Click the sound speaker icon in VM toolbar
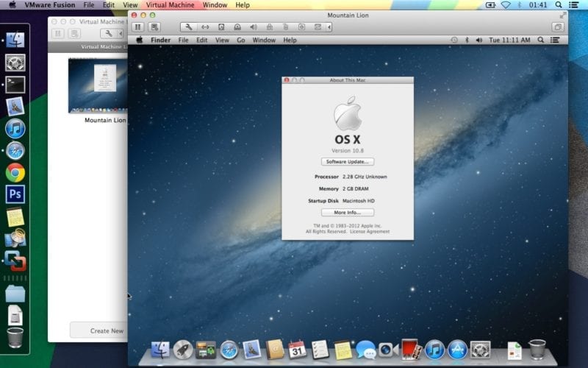 (254, 27)
